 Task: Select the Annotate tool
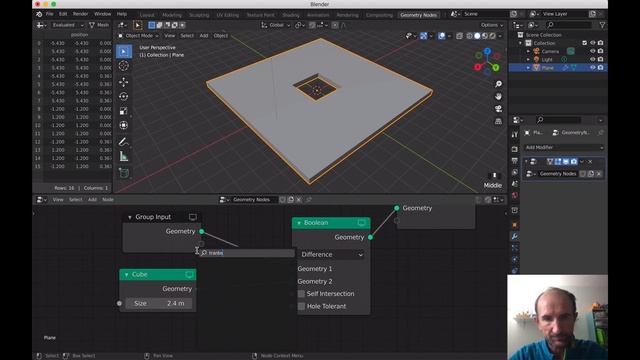[124, 142]
